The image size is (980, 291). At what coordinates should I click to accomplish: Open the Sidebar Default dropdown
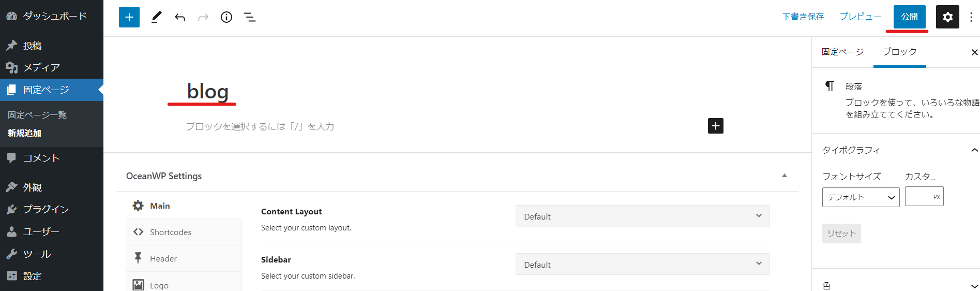pyautogui.click(x=642, y=265)
